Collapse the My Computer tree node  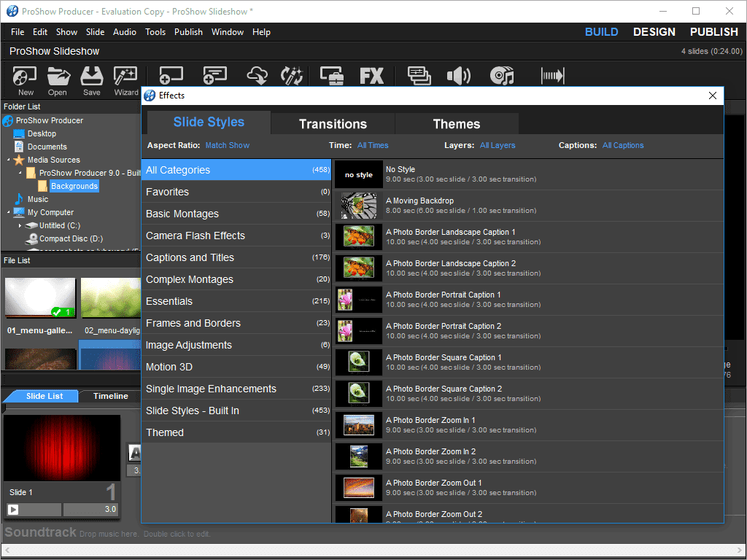[9, 212]
